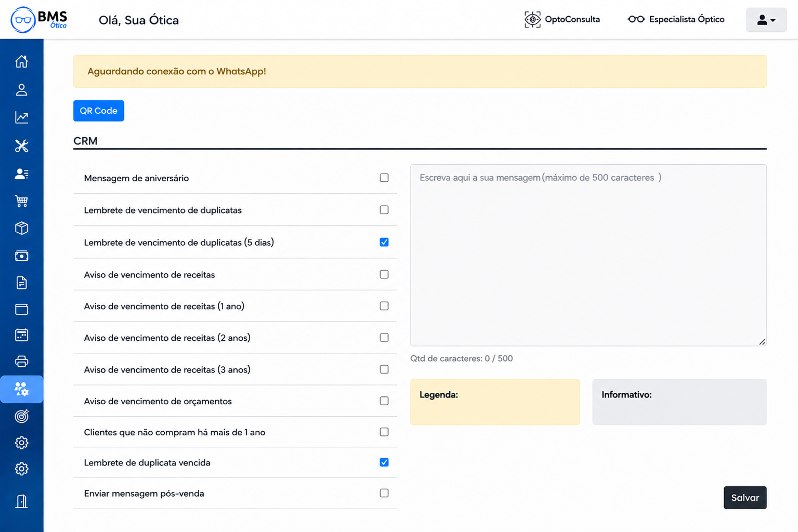798x532 pixels.
Task: Open Especialista Óptico link in header
Action: coord(676,19)
